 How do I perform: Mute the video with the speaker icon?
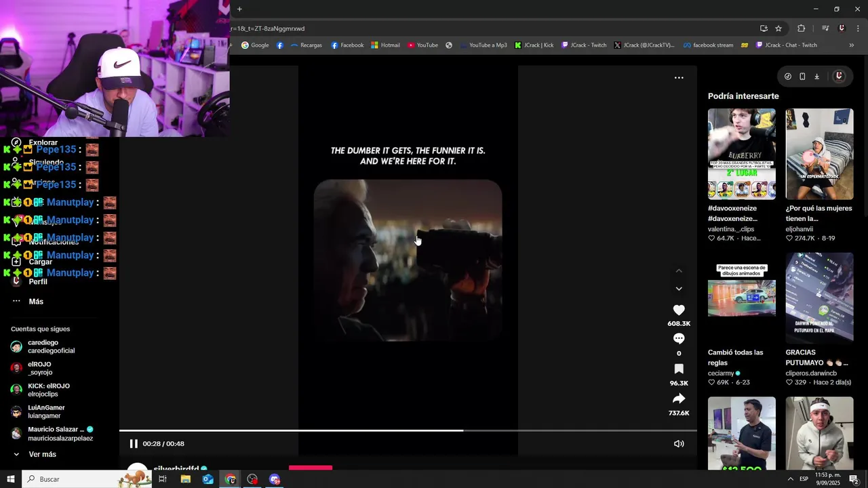[x=679, y=444]
